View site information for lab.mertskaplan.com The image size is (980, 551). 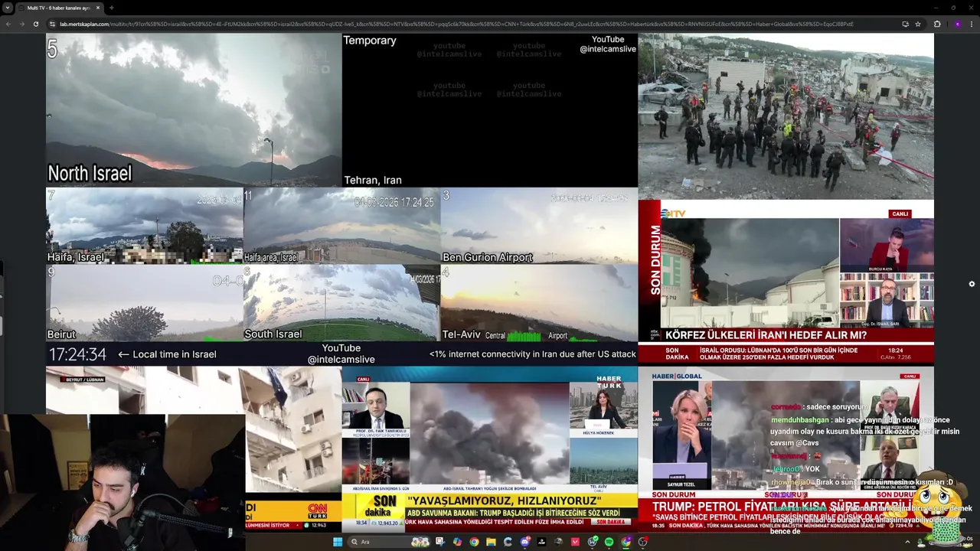[x=53, y=24]
